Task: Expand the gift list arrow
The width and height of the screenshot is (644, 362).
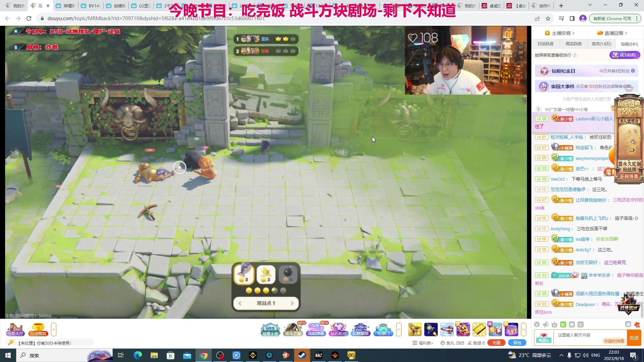Action: 523,329
